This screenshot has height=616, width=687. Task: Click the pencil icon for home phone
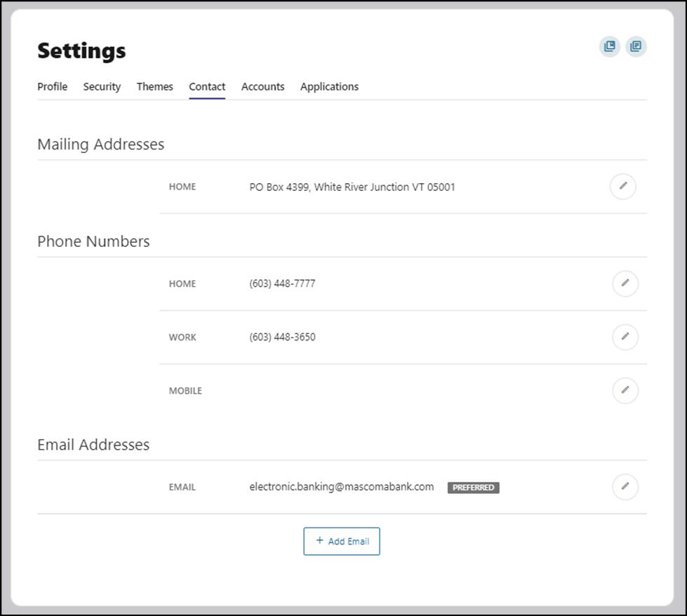(x=625, y=283)
